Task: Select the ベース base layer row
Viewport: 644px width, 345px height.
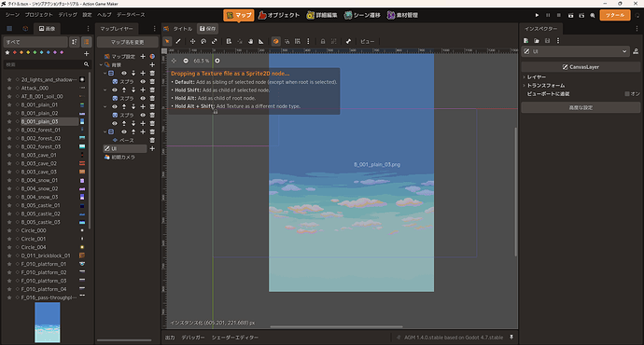Action: click(x=123, y=140)
